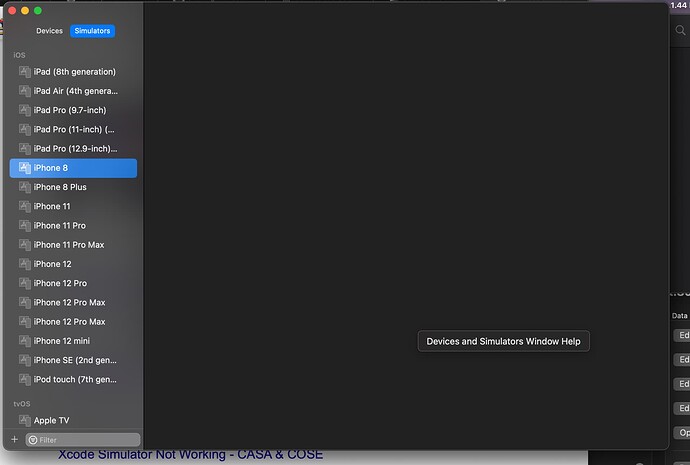
Task: Focus the Filter text field
Action: (x=83, y=440)
